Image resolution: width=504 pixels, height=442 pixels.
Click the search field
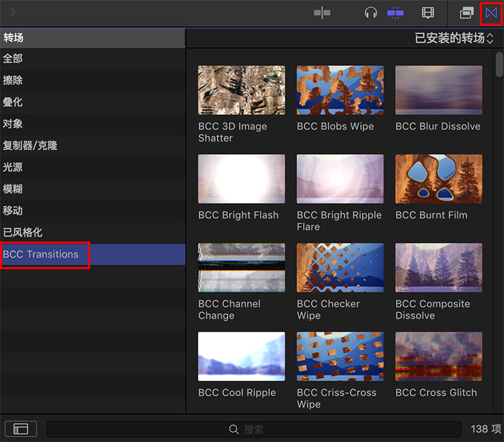click(254, 429)
